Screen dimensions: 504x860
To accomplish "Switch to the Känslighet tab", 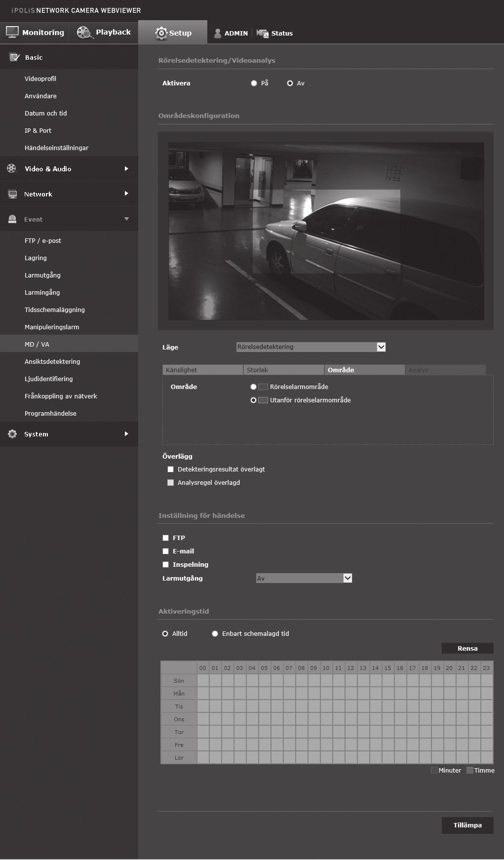I will [202, 370].
